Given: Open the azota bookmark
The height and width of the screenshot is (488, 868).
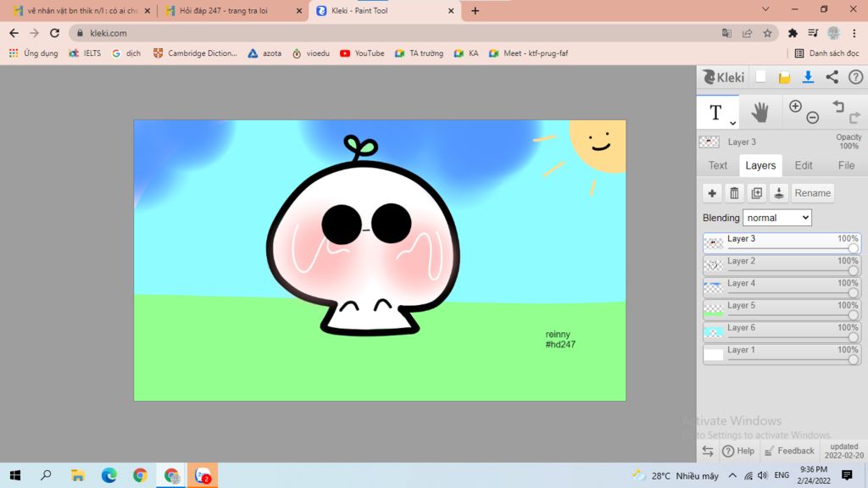Looking at the screenshot, I should [264, 53].
